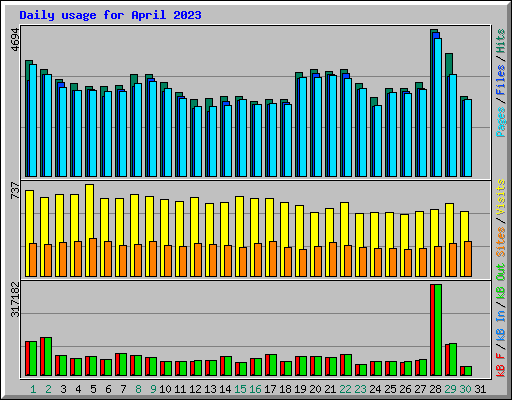Select the "Hits" legend label
Screen dimensions: 512x400
pos(501,41)
